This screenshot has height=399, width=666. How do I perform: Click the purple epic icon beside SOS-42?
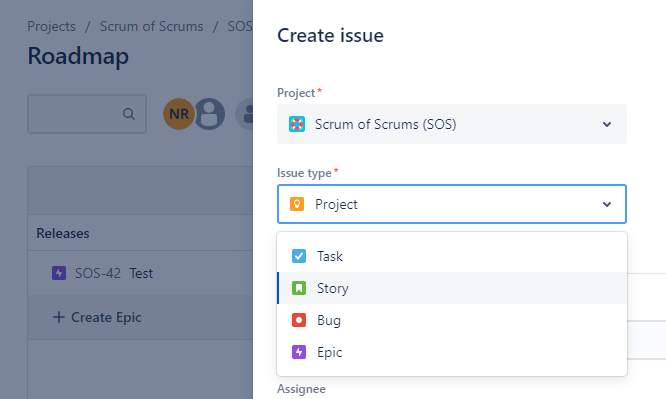tap(59, 273)
